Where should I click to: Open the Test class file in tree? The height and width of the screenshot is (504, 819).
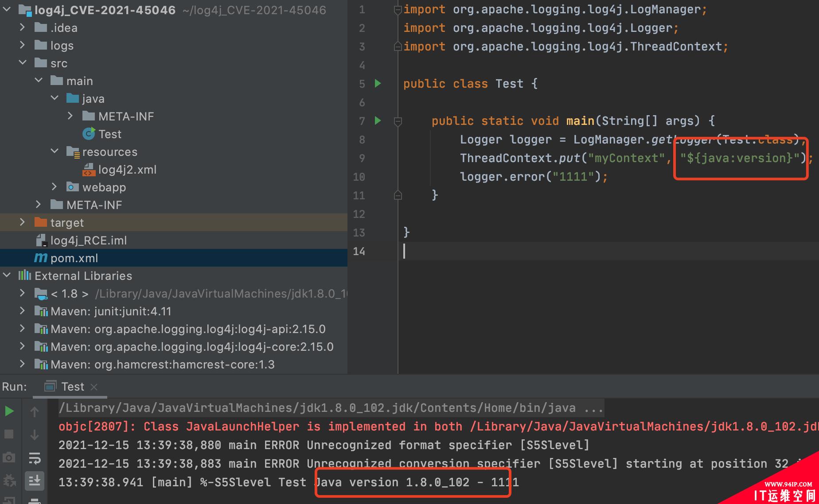[x=109, y=134]
